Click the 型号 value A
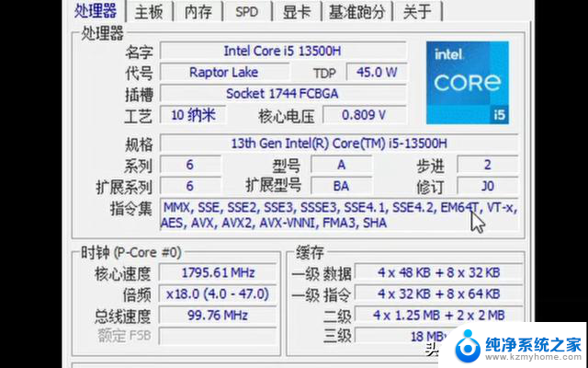The width and height of the screenshot is (588, 368). (x=341, y=165)
